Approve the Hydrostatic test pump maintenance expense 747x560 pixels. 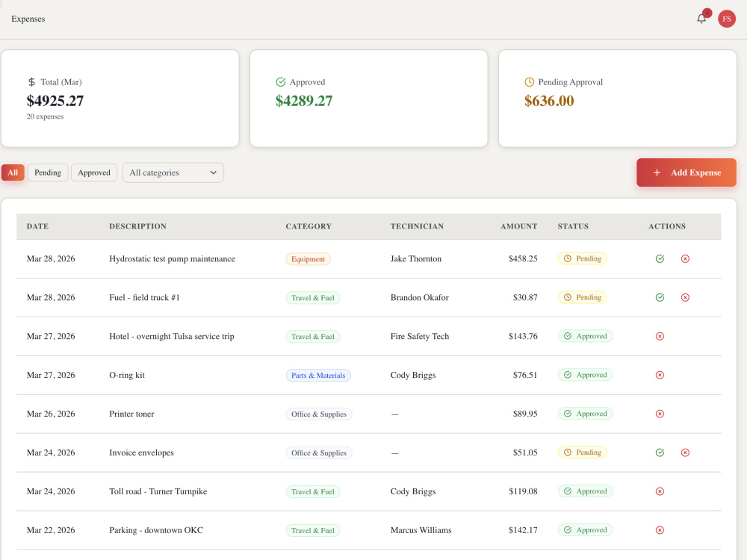[x=660, y=258]
